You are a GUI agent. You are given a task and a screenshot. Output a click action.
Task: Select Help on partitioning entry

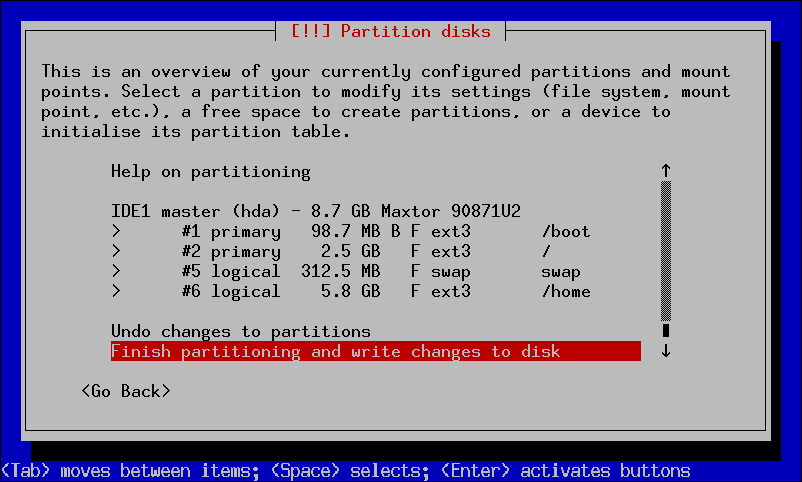pyautogui.click(x=211, y=172)
